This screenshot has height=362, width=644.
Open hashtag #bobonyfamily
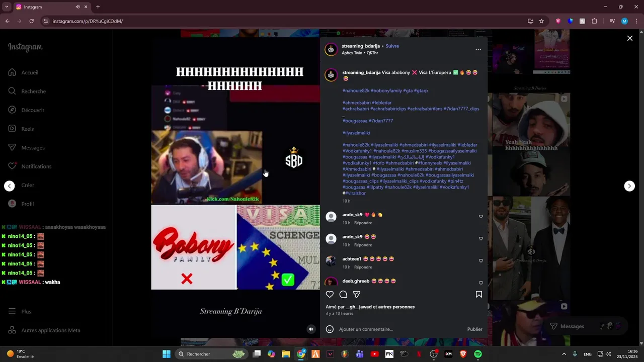[386, 90]
